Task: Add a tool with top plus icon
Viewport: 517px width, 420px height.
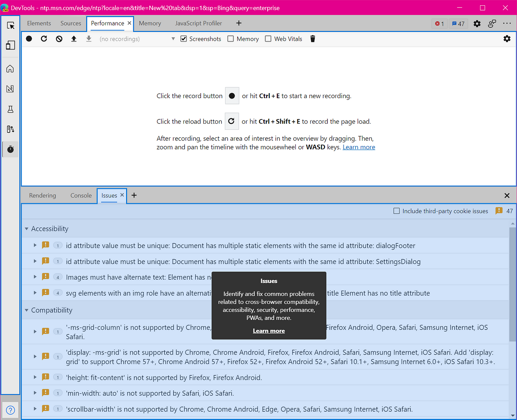Action: click(239, 23)
